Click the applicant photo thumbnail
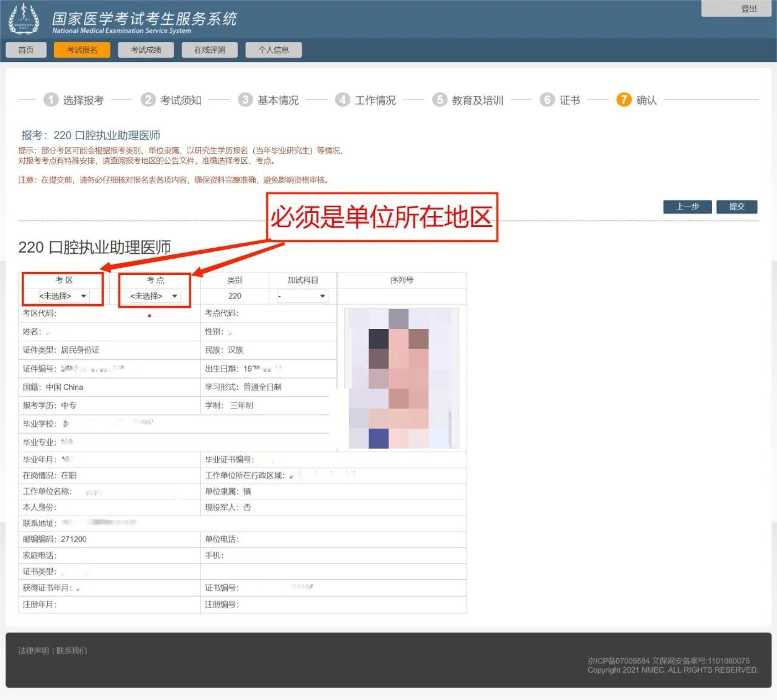Image resolution: width=777 pixels, height=700 pixels. tap(401, 379)
